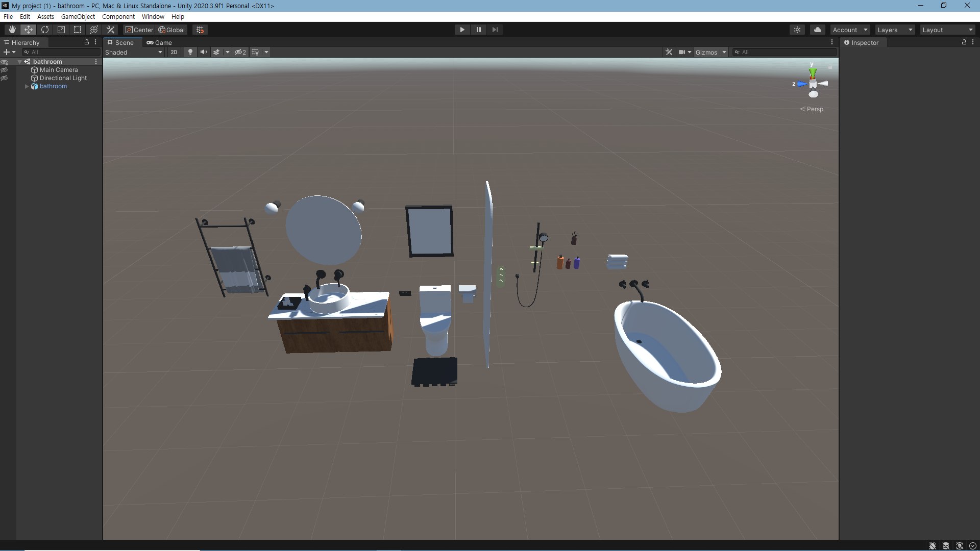Image resolution: width=980 pixels, height=551 pixels.
Task: Open scene camera settings
Action: [684, 52]
